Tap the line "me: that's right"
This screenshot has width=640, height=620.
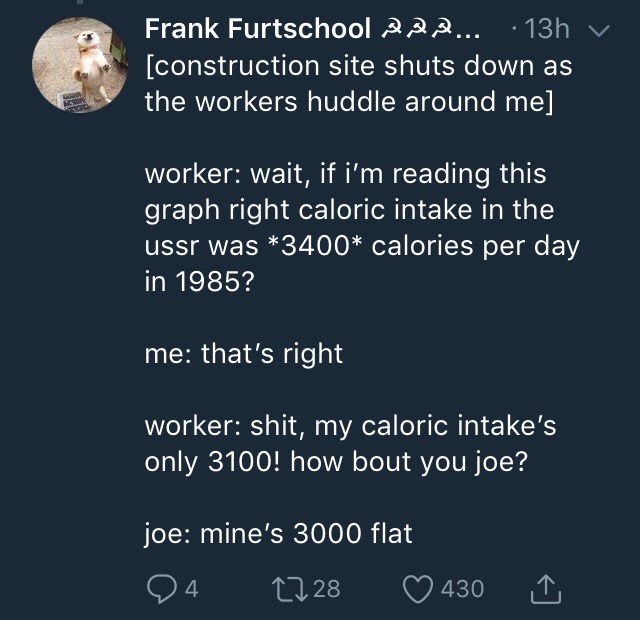[244, 353]
